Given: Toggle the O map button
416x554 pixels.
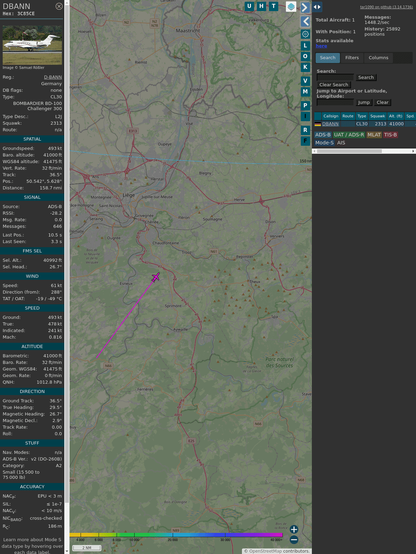Looking at the screenshot, I should click(x=305, y=56).
